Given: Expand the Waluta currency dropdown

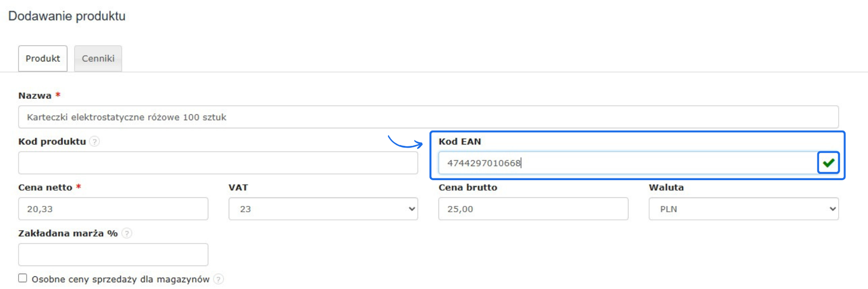Looking at the screenshot, I should pyautogui.click(x=743, y=209).
